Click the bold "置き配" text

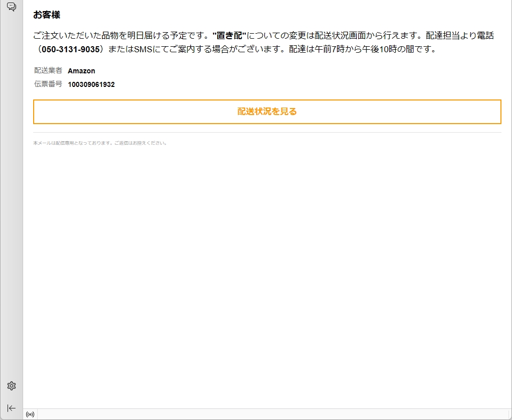pyautogui.click(x=229, y=36)
